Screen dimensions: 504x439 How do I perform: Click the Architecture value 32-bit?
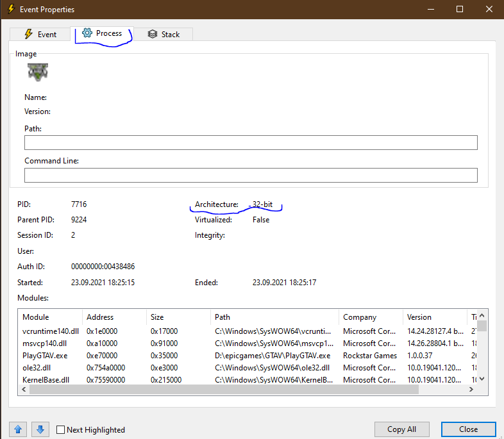tap(262, 204)
